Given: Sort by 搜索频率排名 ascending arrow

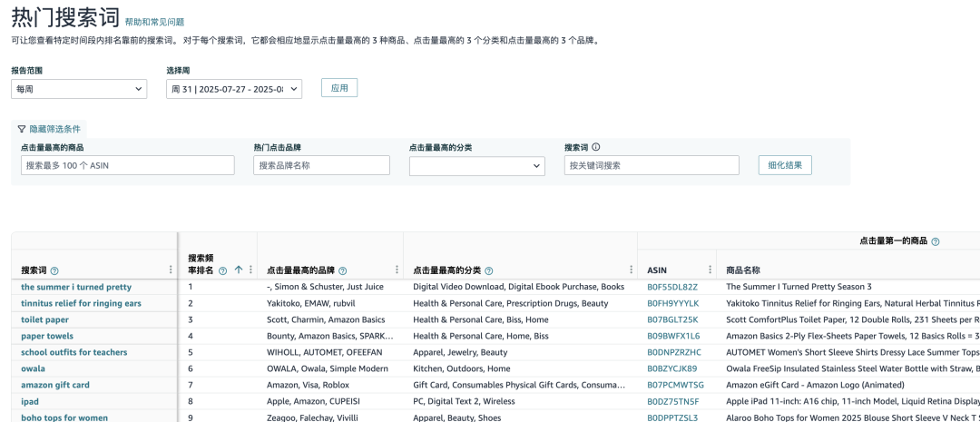Looking at the screenshot, I should (238, 270).
